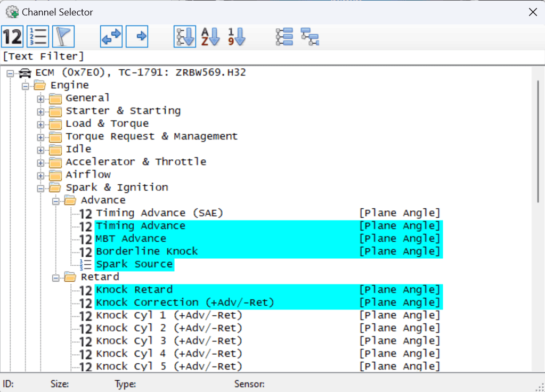Image resolution: width=545 pixels, height=392 pixels.
Task: Expand the Starter & Starting folder
Action: [x=40, y=111]
